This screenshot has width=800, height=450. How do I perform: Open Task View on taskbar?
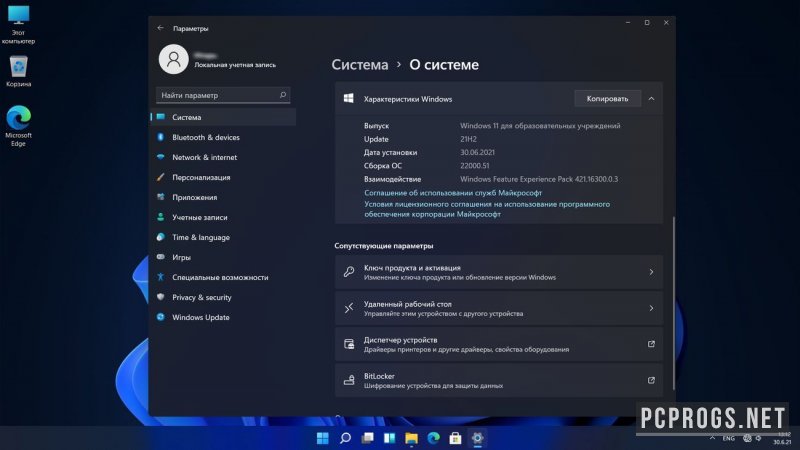367,438
